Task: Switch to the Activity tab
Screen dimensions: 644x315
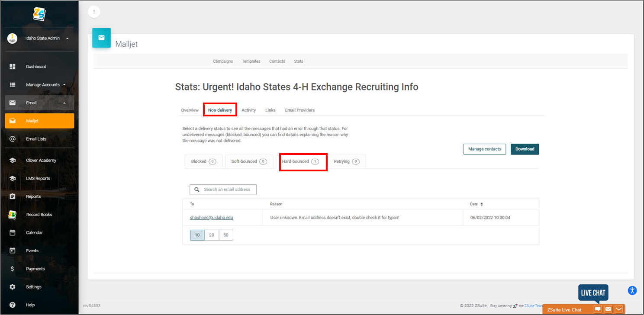Action: [x=248, y=110]
